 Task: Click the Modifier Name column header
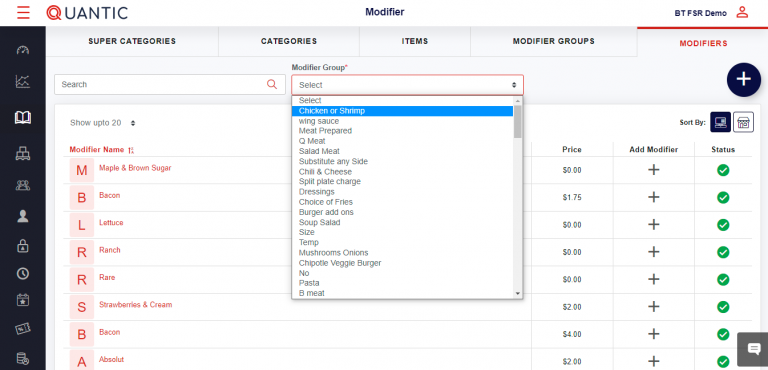(x=97, y=149)
